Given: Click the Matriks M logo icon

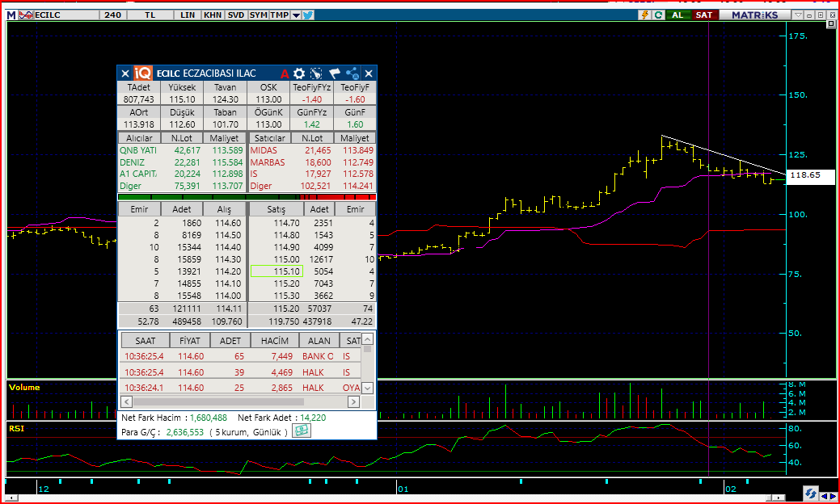Looking at the screenshot, I should 11,15.
